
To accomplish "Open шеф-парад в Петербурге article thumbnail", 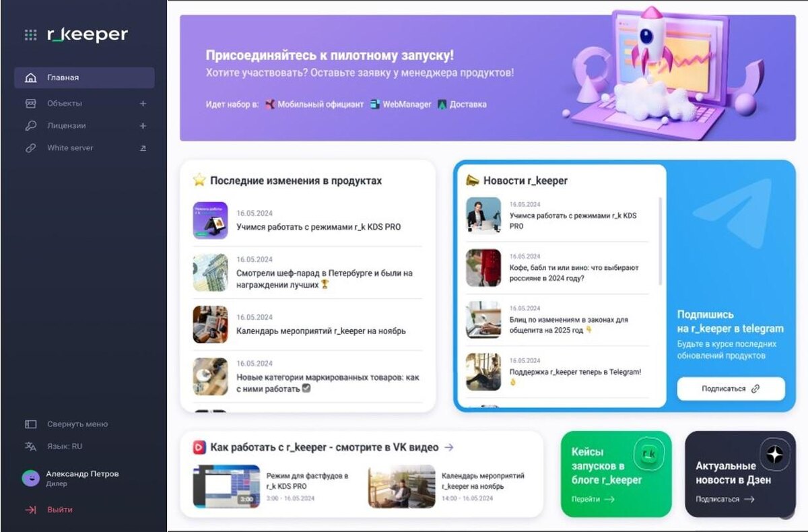I will 210,273.
